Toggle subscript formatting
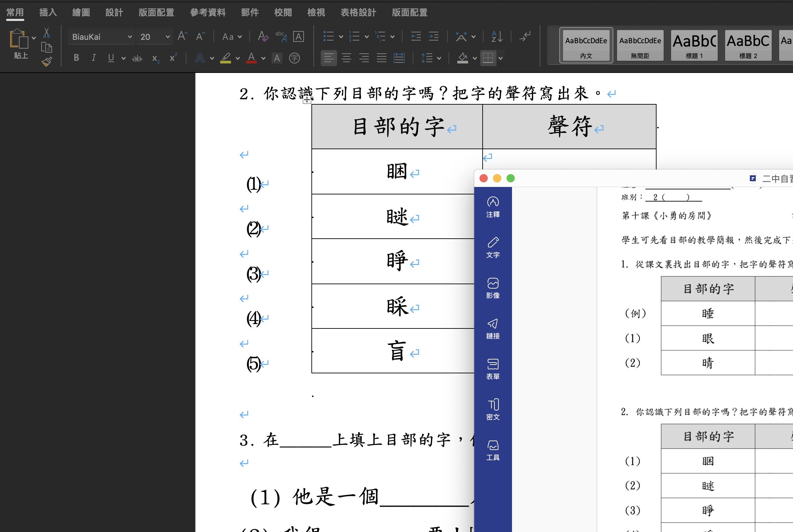 point(156,58)
